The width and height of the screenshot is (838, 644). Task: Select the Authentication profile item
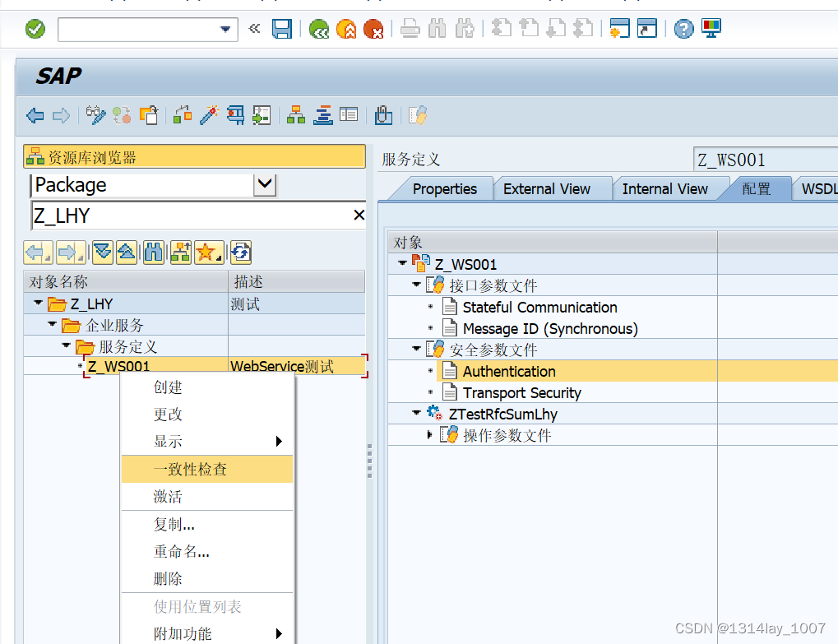pyautogui.click(x=509, y=372)
